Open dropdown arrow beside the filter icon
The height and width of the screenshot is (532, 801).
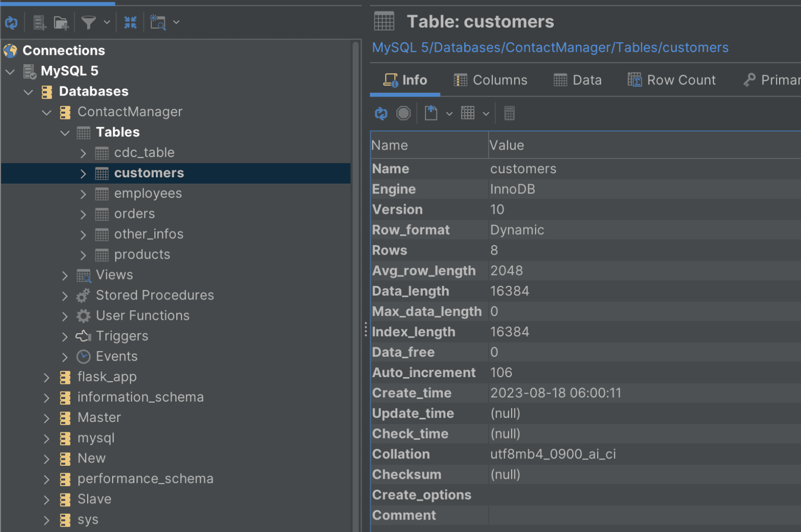pos(107,22)
